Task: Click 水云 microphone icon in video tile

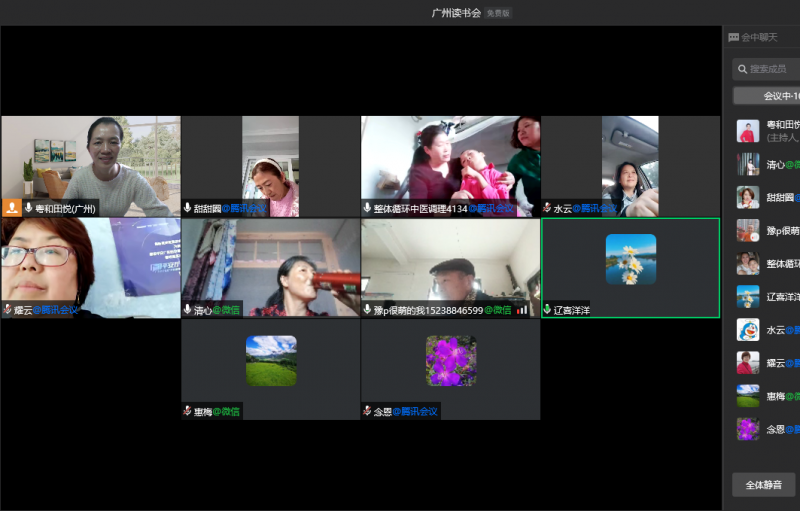Action: click(x=547, y=208)
